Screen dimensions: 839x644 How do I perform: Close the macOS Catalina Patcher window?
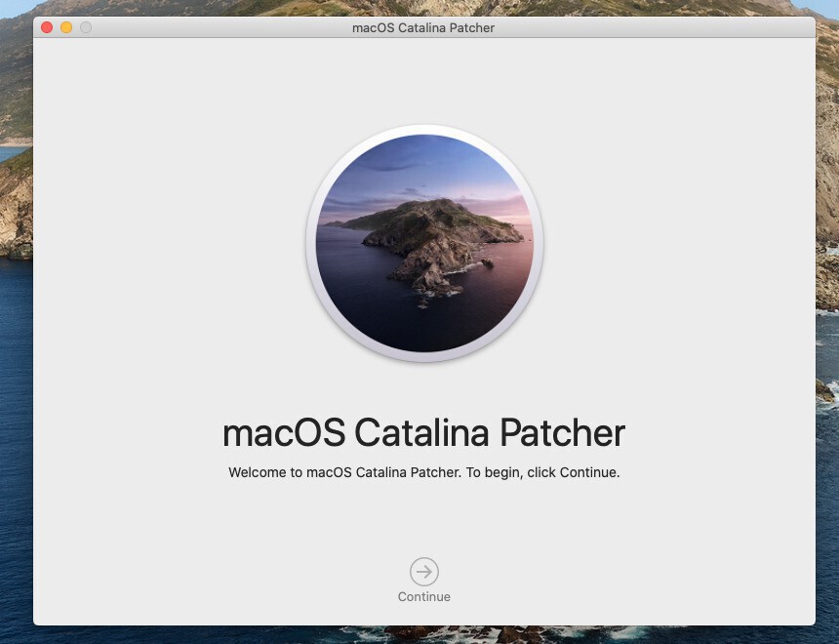click(x=47, y=27)
